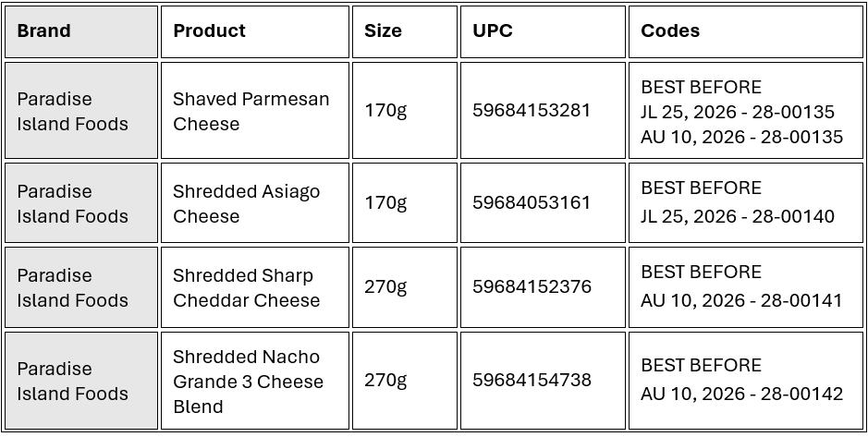868x437 pixels.
Task: Click the JL 25, 2026 - 28-00135 code
Action: [x=737, y=112]
